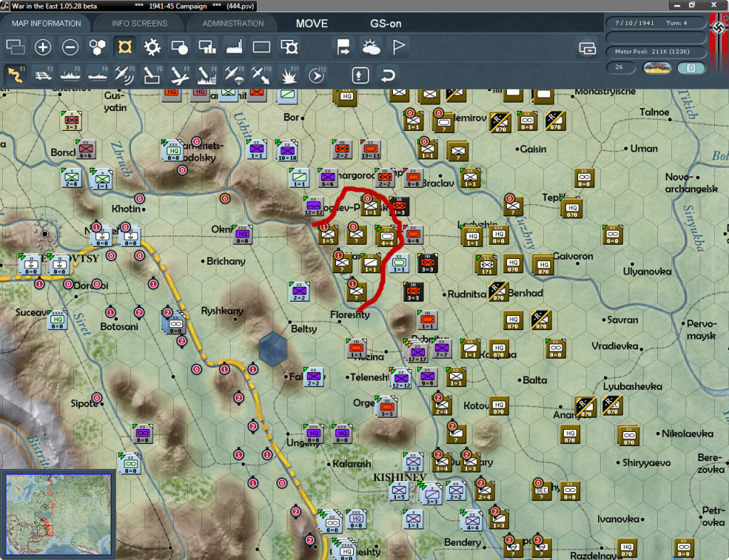Click the 26 counter field
Image resolution: width=729 pixels, height=560 pixels.
tap(621, 68)
